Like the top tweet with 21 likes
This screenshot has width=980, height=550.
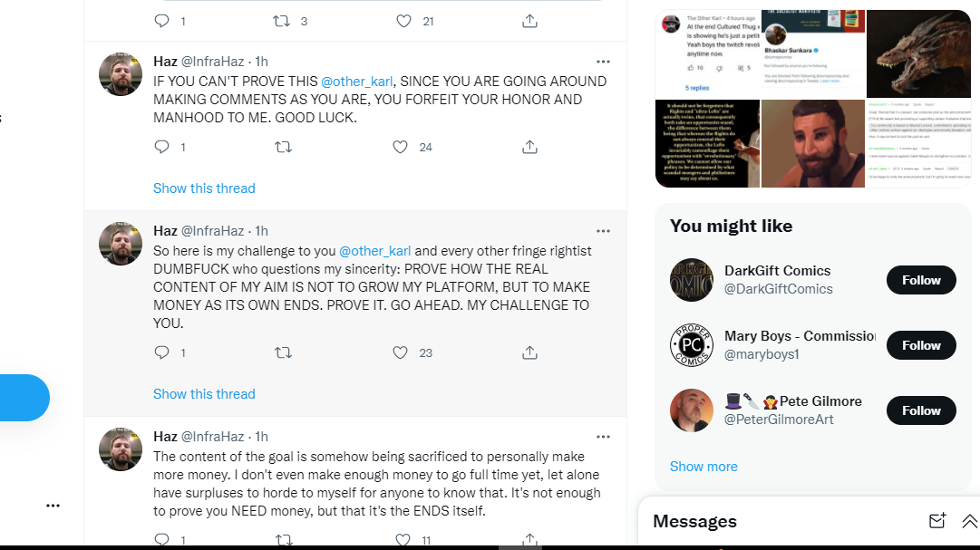(x=403, y=21)
